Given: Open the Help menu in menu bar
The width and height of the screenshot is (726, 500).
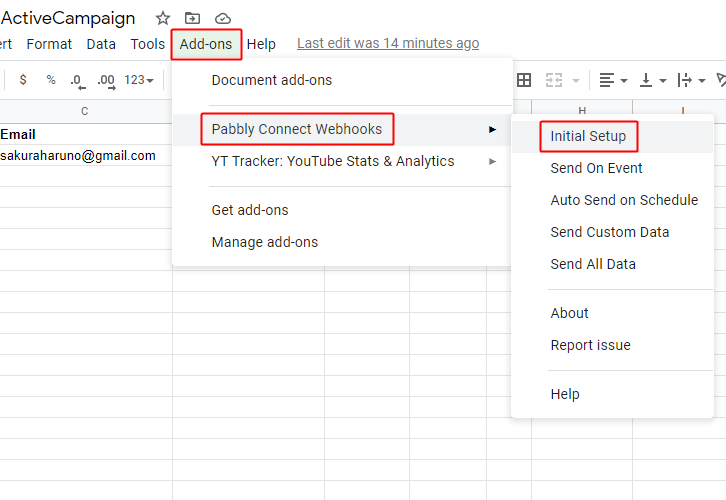Looking at the screenshot, I should [x=261, y=44].
